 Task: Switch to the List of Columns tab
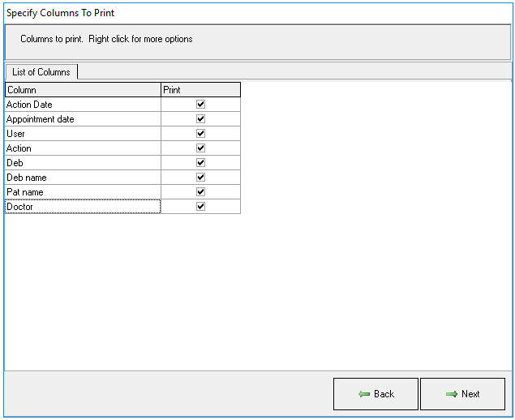[x=41, y=72]
